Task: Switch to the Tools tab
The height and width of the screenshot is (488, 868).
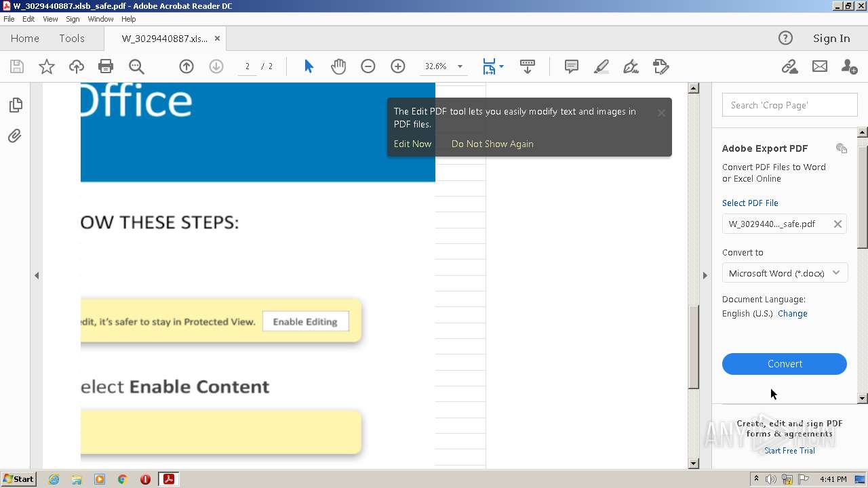Action: 72,39
